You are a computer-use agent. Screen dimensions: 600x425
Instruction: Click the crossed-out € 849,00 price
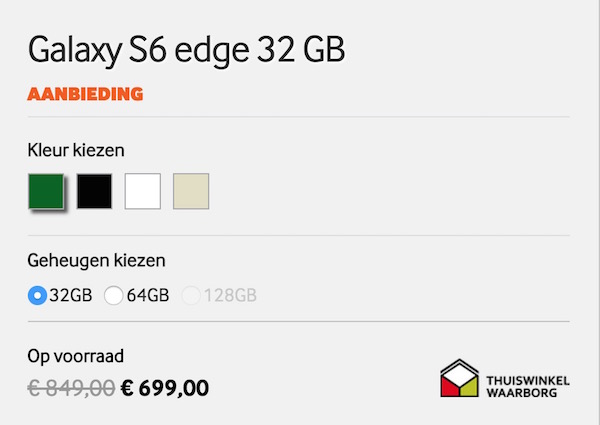pos(71,387)
